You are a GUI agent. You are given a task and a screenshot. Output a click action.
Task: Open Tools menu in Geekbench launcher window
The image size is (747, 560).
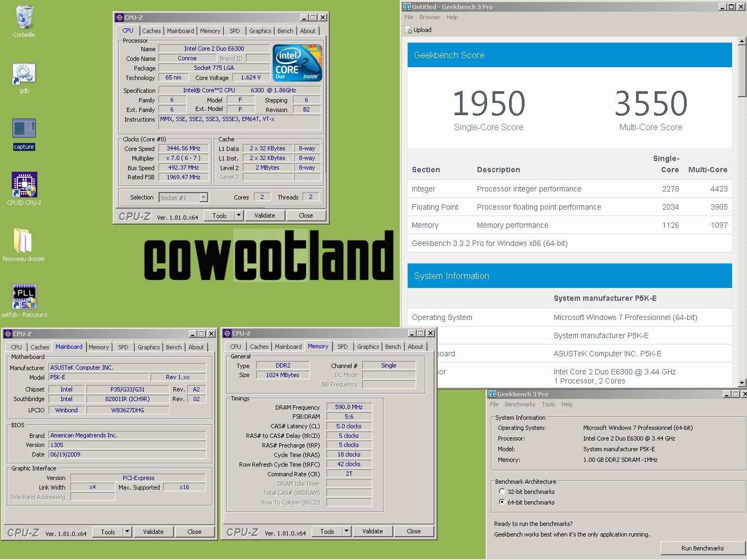coord(549,405)
